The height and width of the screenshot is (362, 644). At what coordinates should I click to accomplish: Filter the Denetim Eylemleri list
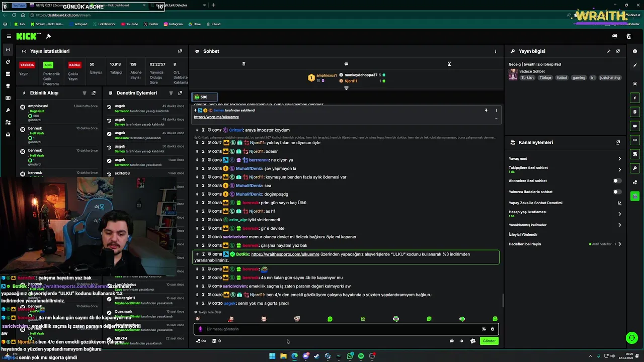[x=171, y=93]
